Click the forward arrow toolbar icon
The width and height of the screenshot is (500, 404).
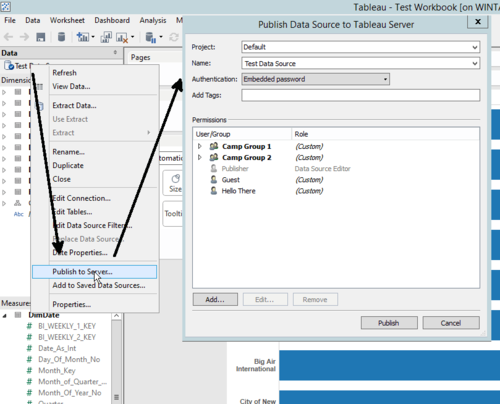point(24,37)
